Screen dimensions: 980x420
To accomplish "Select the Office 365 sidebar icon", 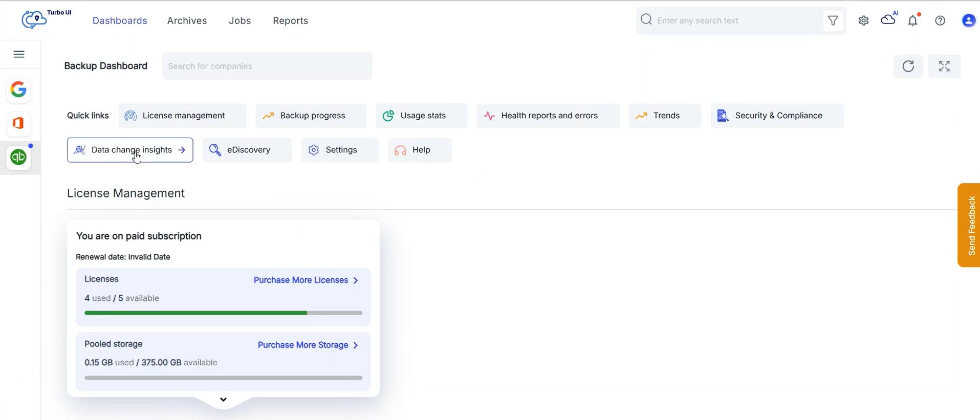I will point(18,124).
